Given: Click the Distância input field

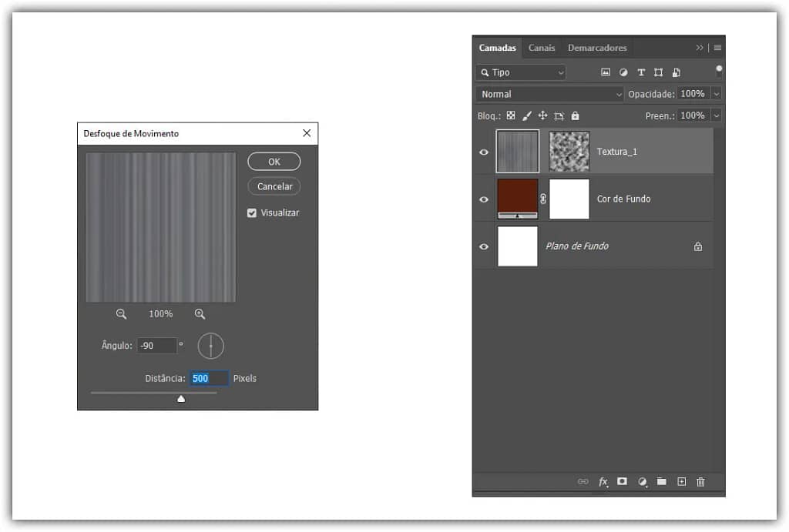Looking at the screenshot, I should (209, 378).
